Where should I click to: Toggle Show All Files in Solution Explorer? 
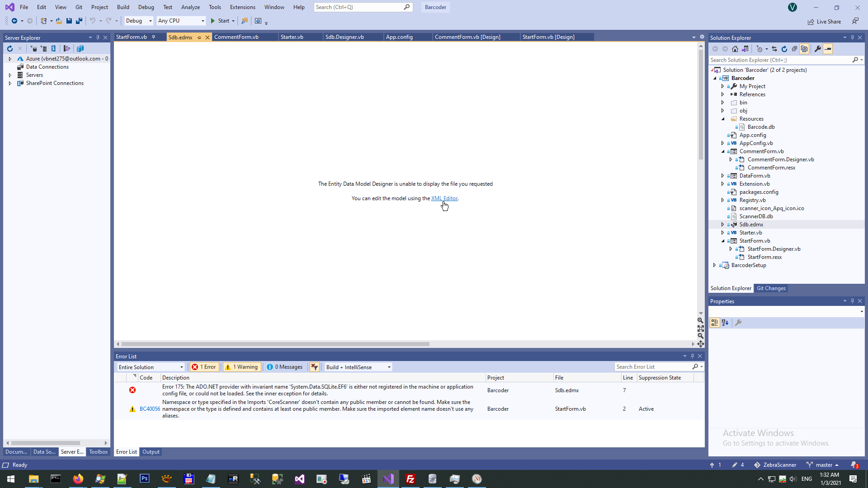804,49
